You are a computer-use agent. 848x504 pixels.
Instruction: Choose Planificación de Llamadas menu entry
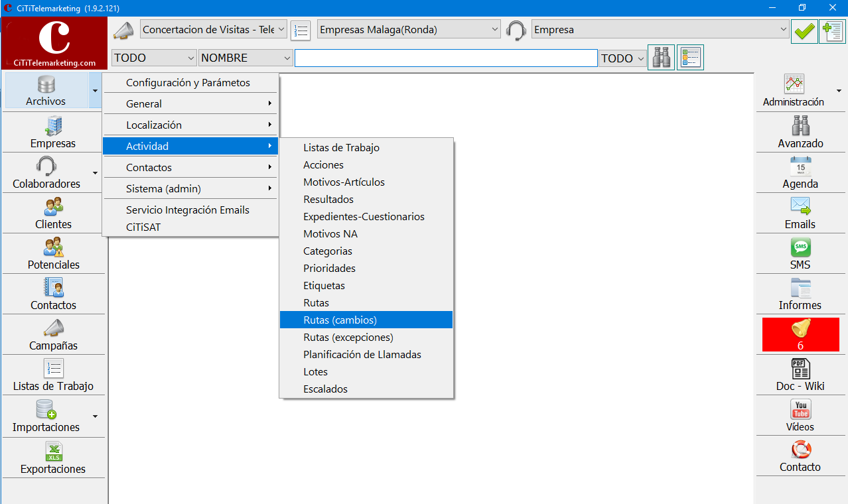click(x=366, y=355)
